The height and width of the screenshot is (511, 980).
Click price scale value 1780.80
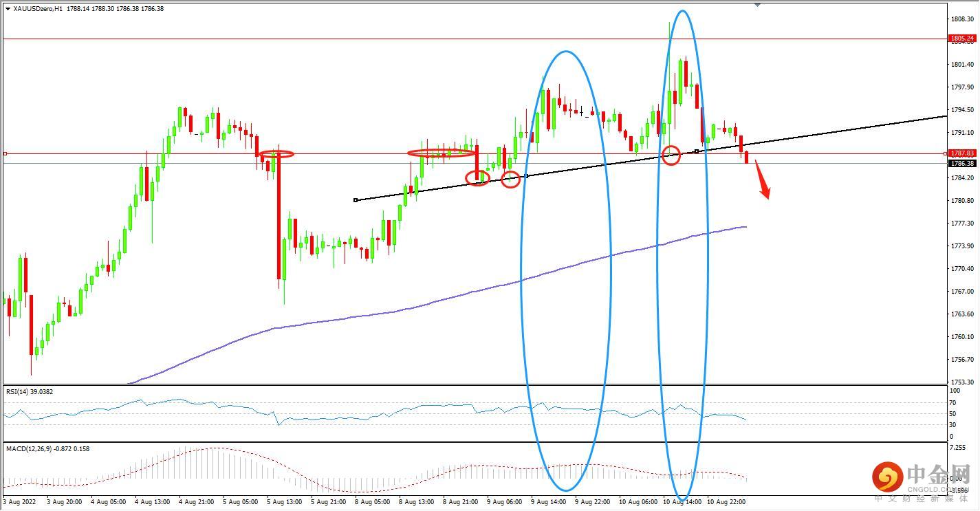coord(961,201)
